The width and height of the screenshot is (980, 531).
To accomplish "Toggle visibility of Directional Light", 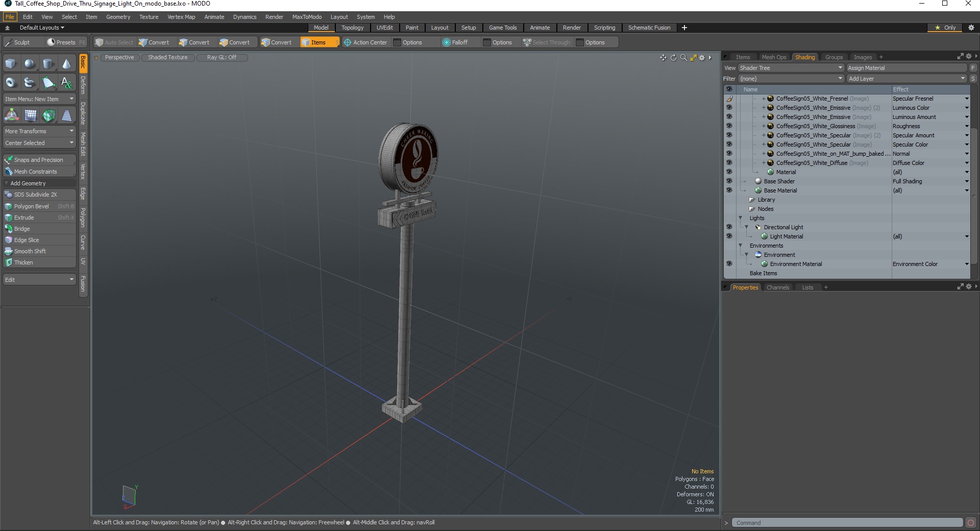I will (729, 227).
